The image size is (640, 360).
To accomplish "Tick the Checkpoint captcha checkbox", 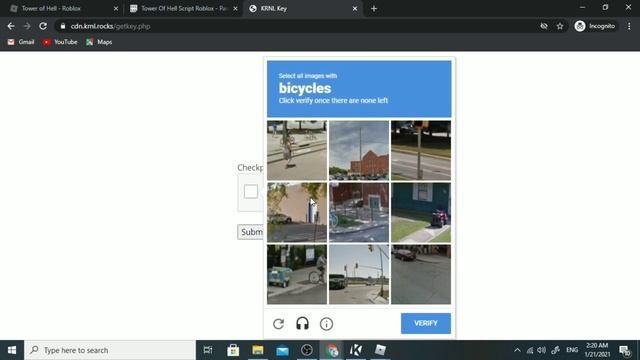I will (251, 191).
